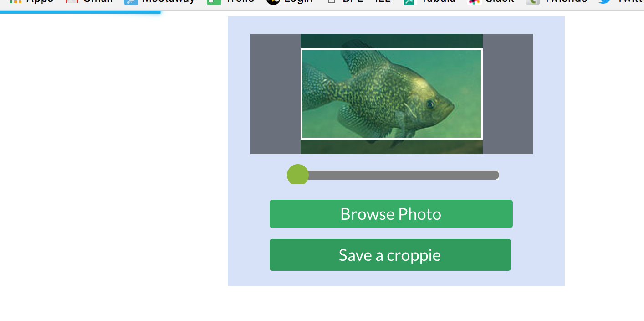Click the gray zoom slider track
The image size is (644, 321).
[393, 175]
